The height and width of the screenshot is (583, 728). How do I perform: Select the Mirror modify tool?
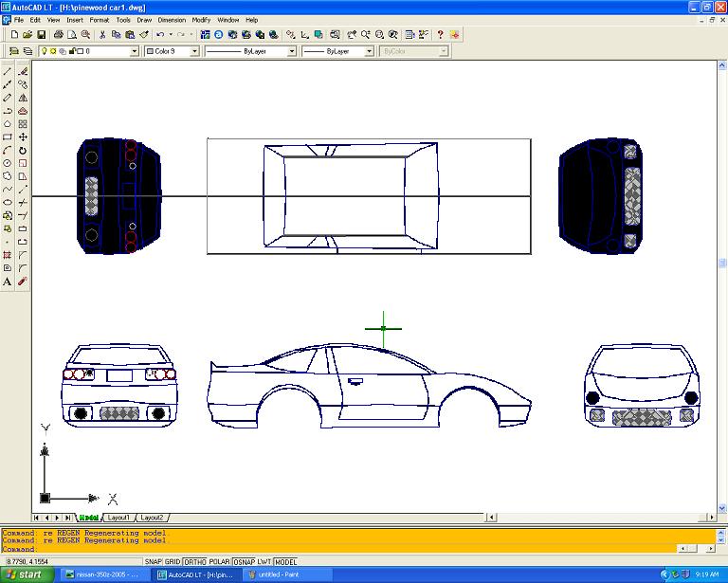coord(23,98)
